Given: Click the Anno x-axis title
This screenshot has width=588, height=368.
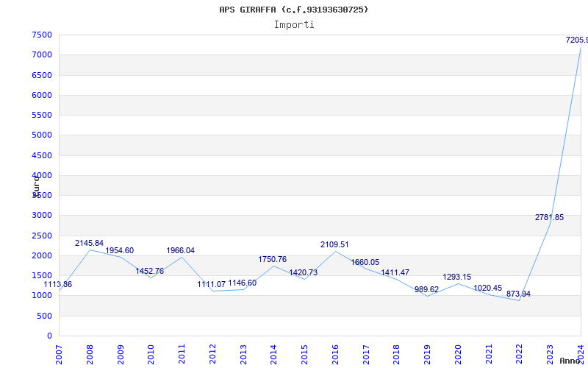Looking at the screenshot, I should point(572,361).
